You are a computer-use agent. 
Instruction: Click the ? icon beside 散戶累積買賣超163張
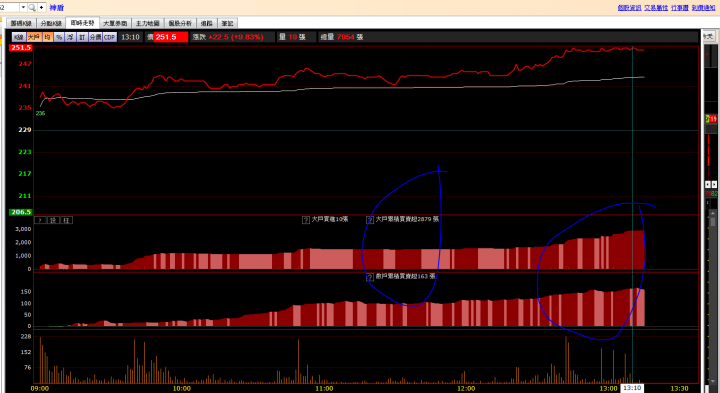[370, 277]
